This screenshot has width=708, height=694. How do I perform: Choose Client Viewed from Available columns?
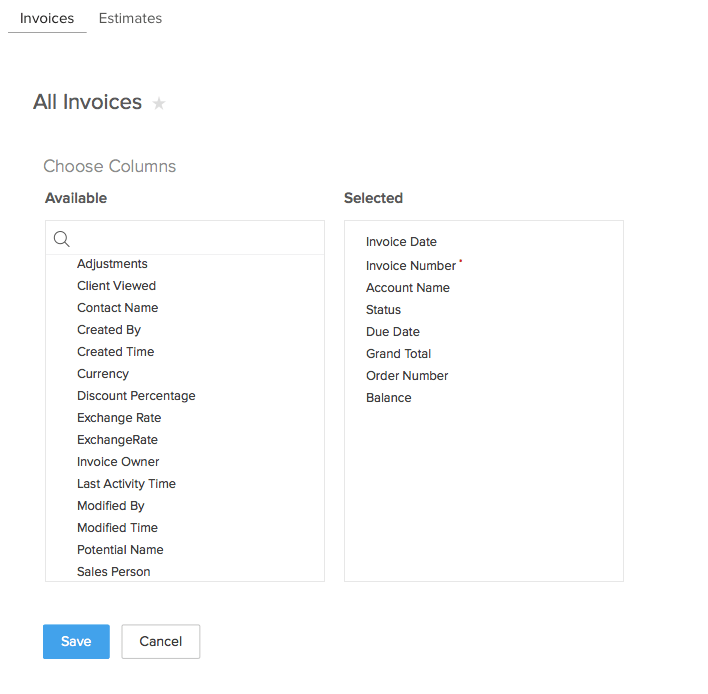tap(116, 286)
